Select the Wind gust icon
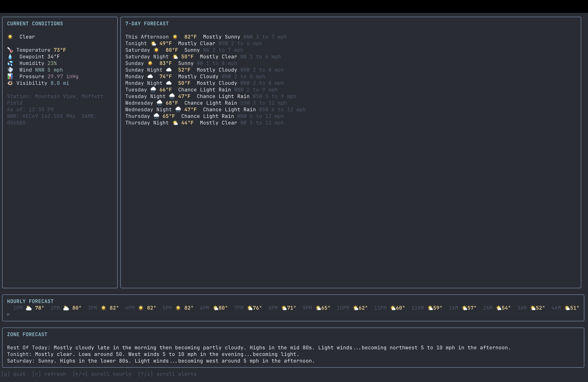The height and width of the screenshot is (382, 588). pyautogui.click(x=10, y=70)
